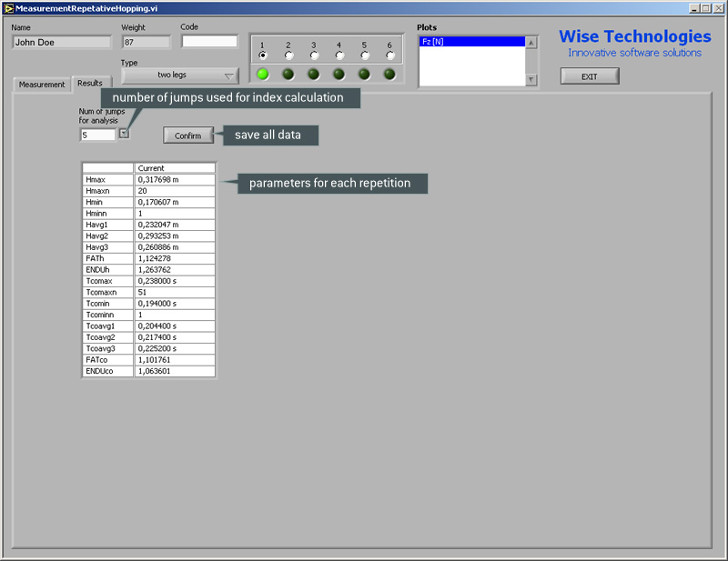Click the empty Code input field
Viewport: 728px width, 561px height.
[209, 41]
